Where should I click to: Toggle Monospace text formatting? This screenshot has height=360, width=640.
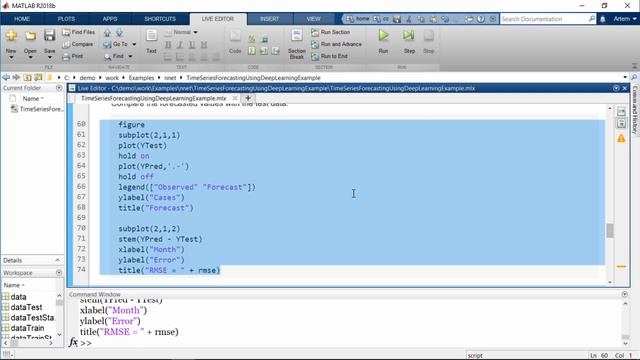[204, 45]
